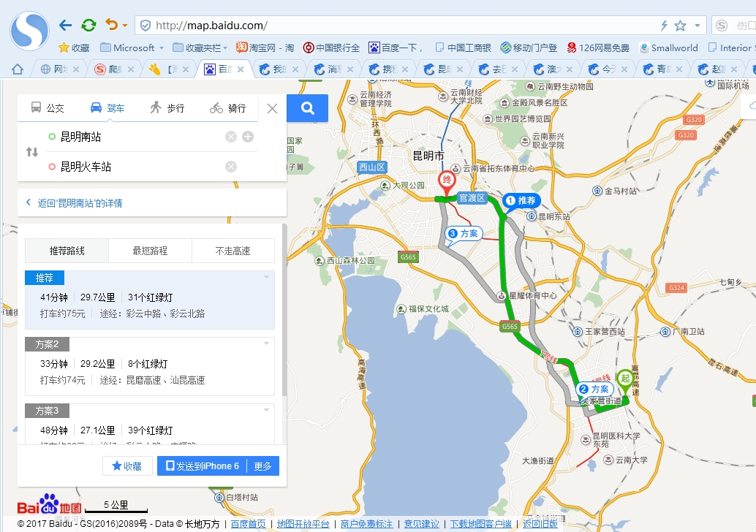This screenshot has width=756, height=532.
Task: Click the lightning speed-mode icon in address bar
Action: (664, 25)
